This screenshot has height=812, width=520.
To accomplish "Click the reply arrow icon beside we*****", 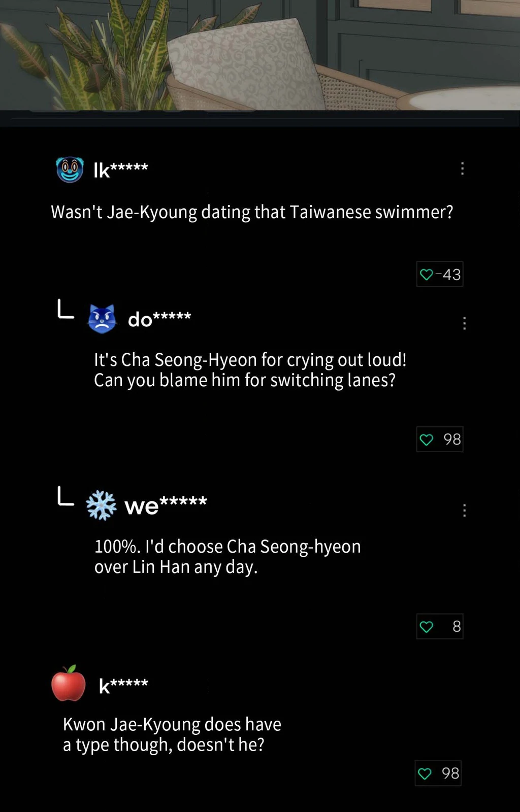I will point(66,496).
